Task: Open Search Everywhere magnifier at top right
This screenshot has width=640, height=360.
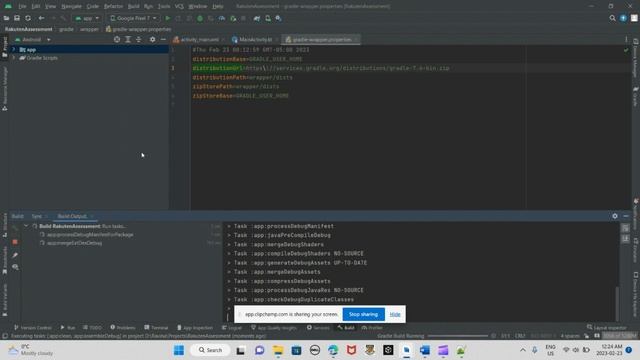Action: pyautogui.click(x=612, y=18)
